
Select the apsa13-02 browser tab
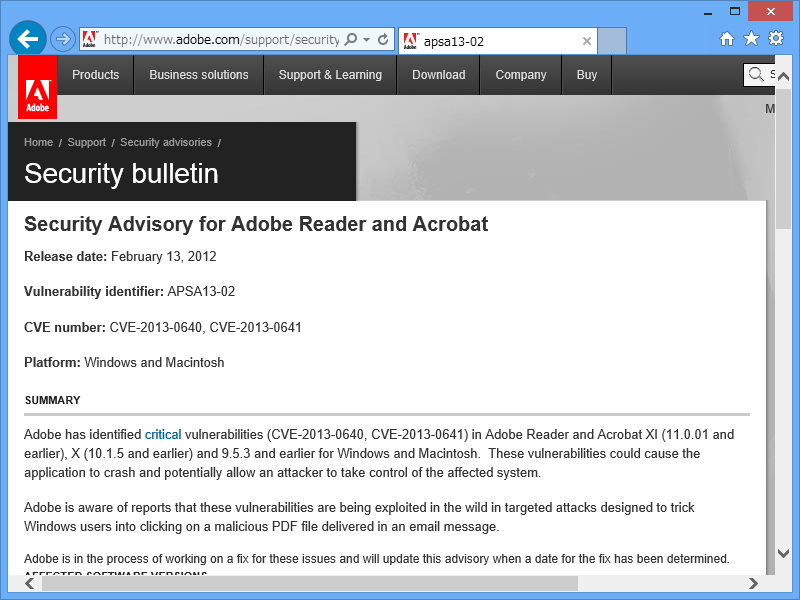coord(497,41)
